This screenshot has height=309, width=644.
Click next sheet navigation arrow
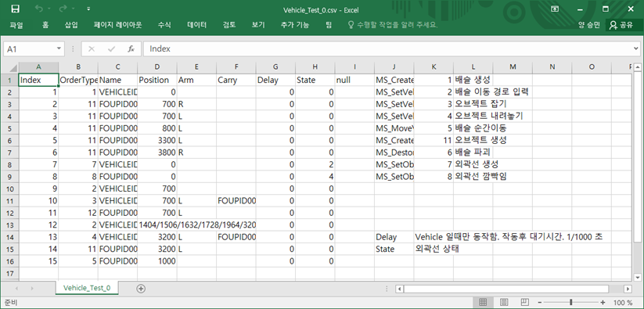pos(31,289)
